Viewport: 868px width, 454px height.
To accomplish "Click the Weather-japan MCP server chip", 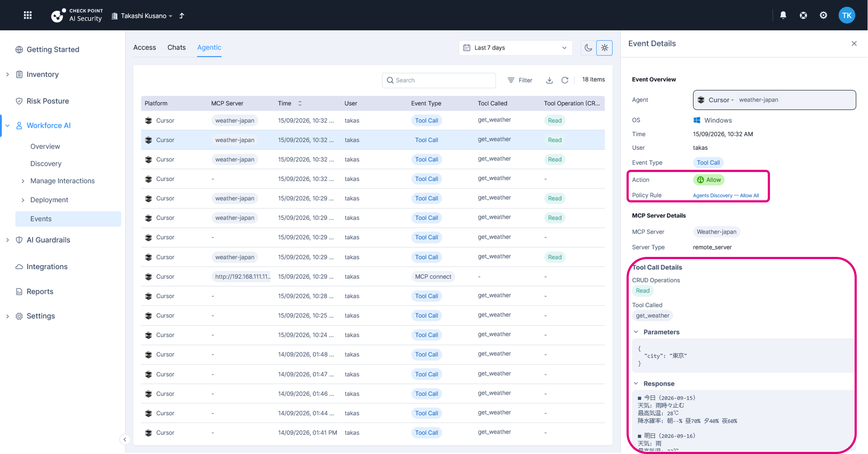I will (x=716, y=232).
